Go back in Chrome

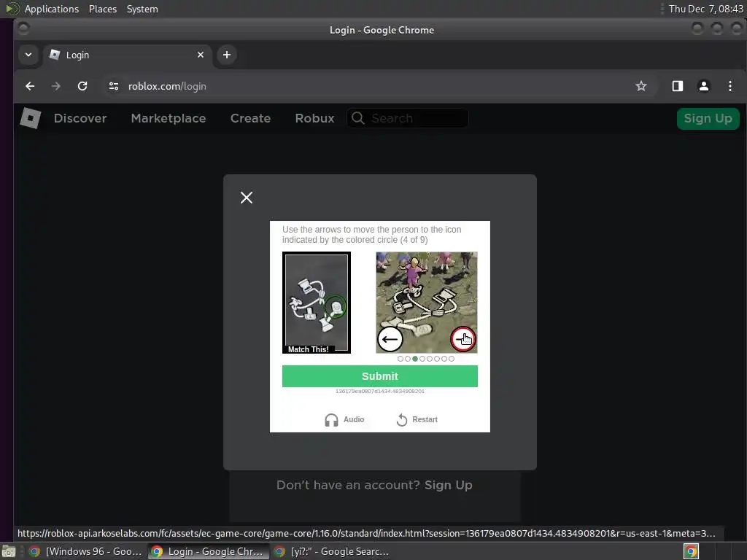coord(30,86)
